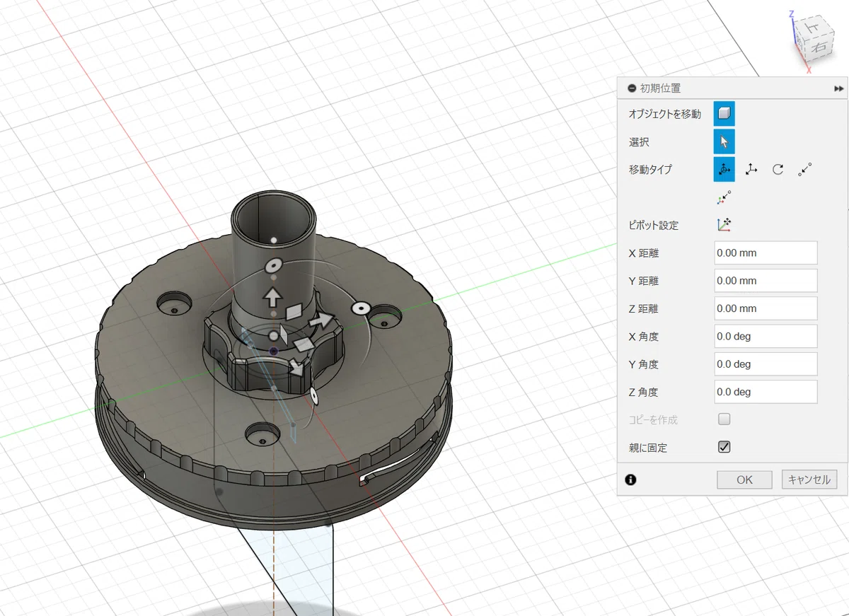This screenshot has height=616, width=849.
Task: Click the ピボット設定 label text
Action: (654, 226)
